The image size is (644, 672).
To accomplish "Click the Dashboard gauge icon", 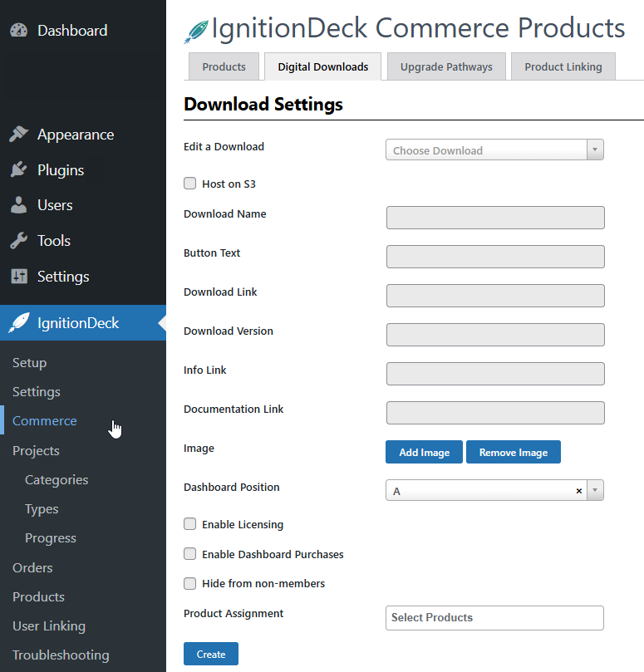I will (18, 31).
